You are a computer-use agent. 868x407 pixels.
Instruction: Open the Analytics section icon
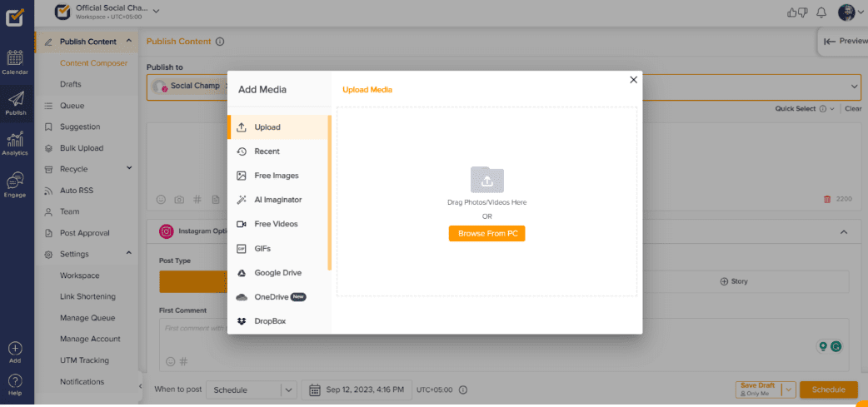[15, 142]
